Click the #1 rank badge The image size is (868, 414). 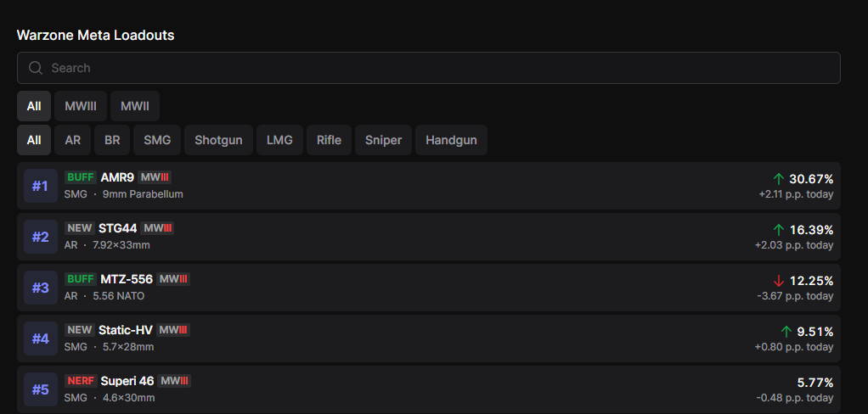(41, 186)
